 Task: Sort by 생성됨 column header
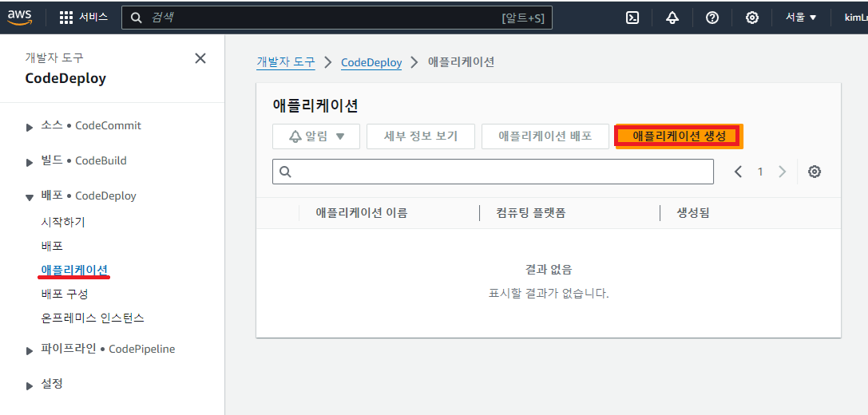tap(693, 213)
